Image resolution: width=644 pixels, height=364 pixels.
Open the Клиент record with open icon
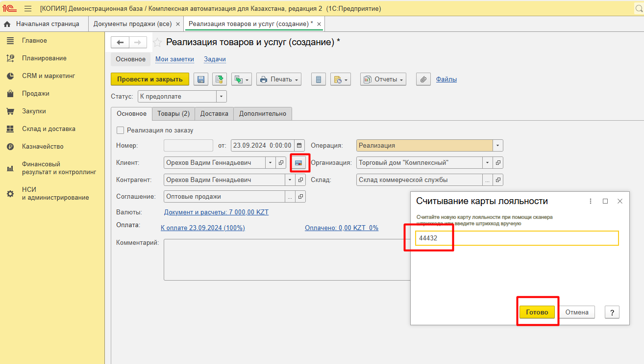[281, 163]
